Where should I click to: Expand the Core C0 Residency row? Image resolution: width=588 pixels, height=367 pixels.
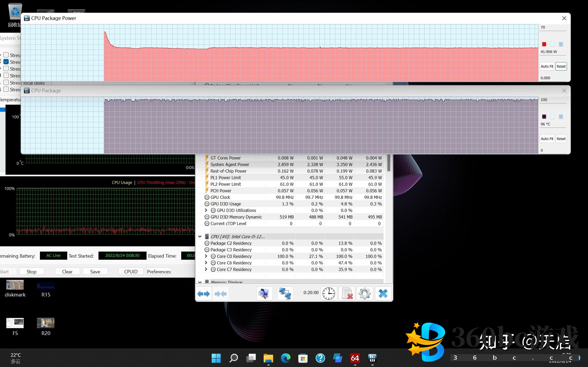206,256
